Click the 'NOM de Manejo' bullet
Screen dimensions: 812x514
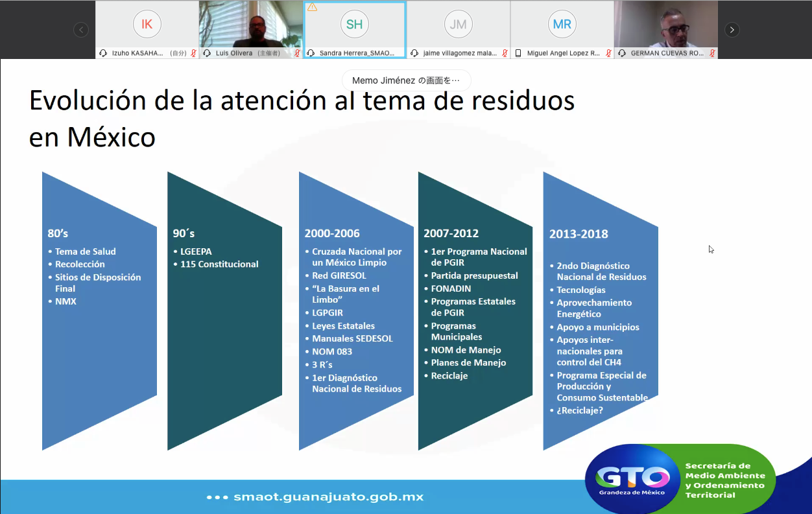[466, 350]
